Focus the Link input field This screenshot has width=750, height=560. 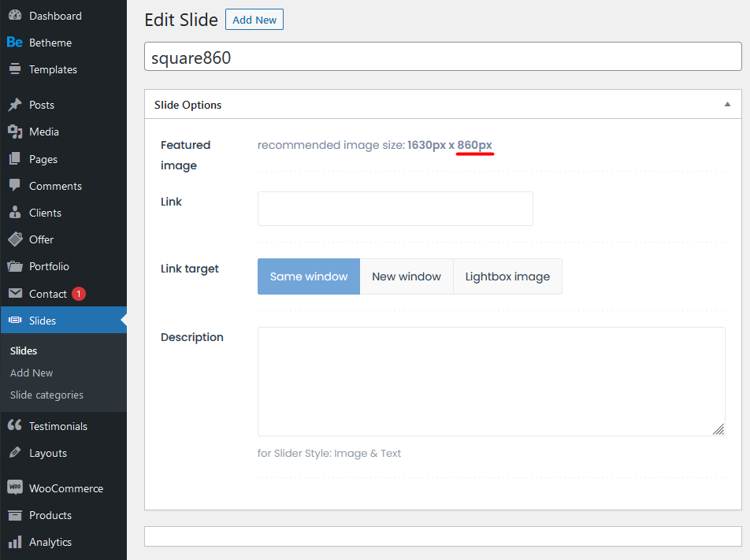(x=395, y=209)
